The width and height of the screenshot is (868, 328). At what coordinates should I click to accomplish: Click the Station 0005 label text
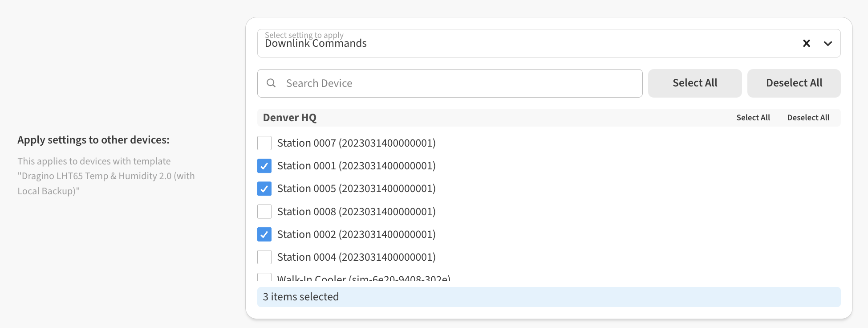[x=356, y=189]
